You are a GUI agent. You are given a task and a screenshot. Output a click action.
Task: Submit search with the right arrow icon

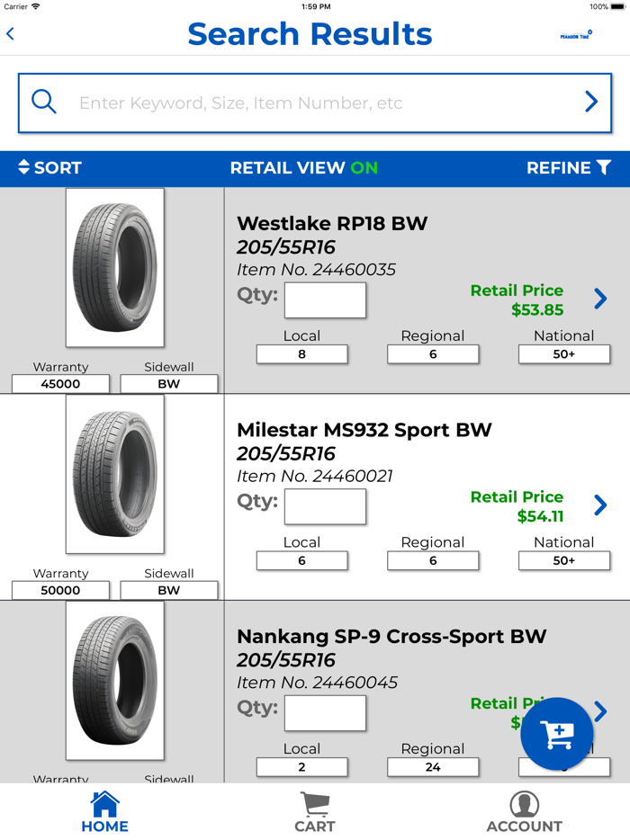pos(590,102)
